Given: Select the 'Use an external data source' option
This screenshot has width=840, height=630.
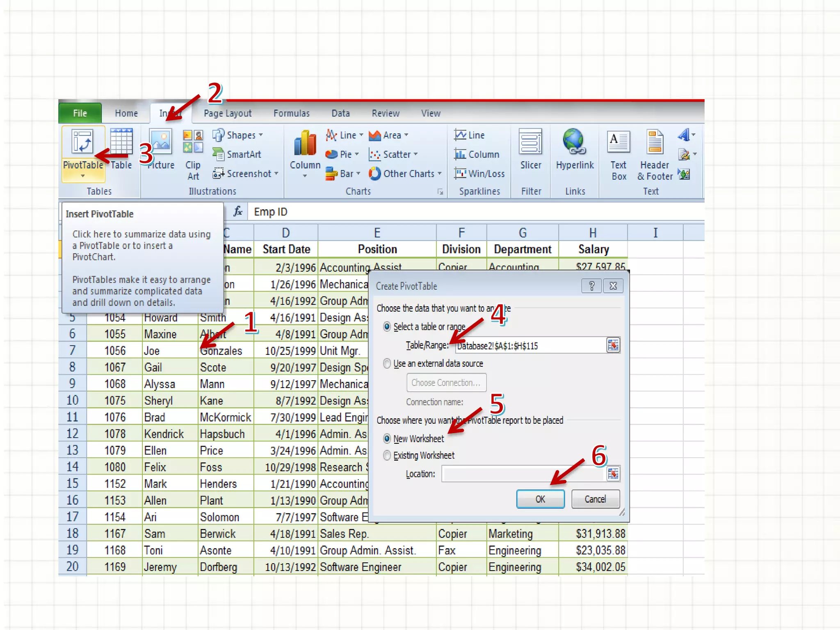Looking at the screenshot, I should [387, 363].
